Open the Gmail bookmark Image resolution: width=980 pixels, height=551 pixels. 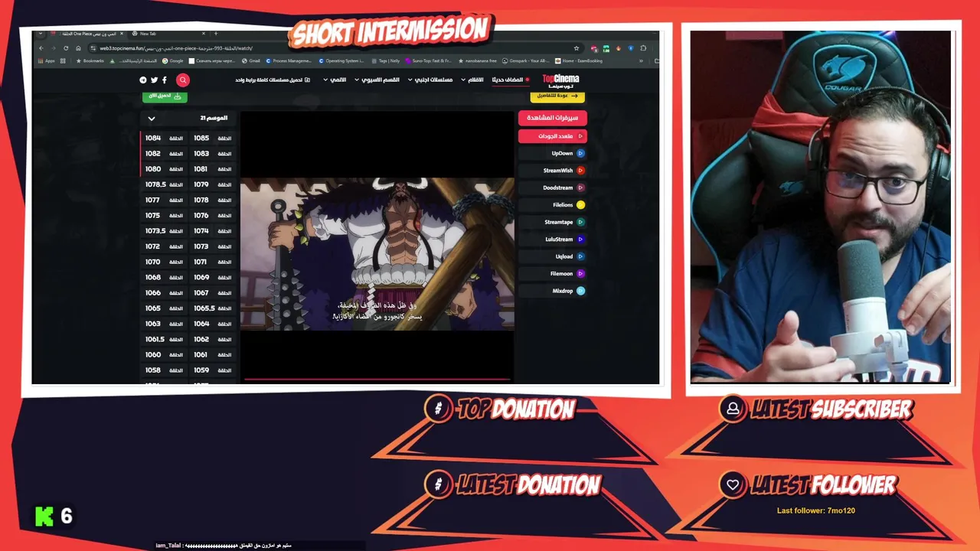(x=251, y=60)
